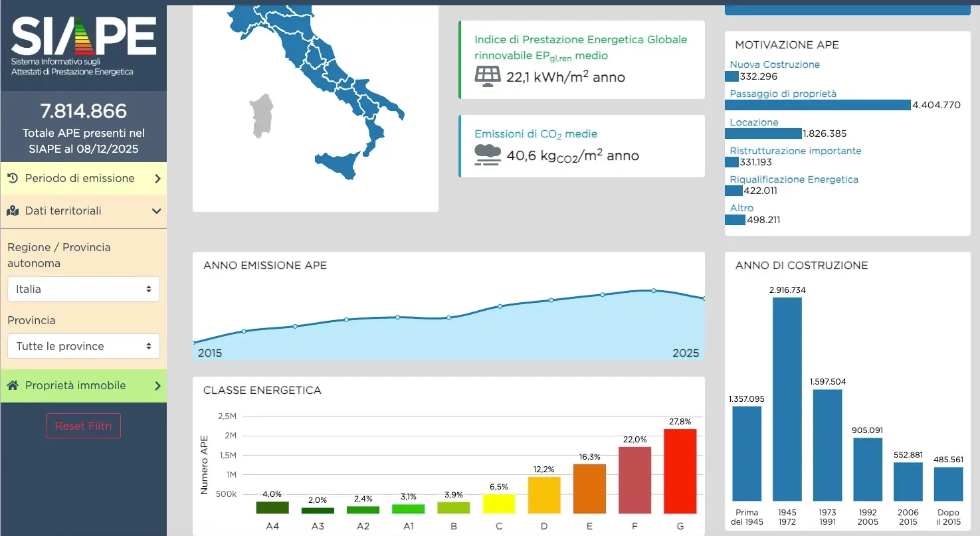Image resolution: width=980 pixels, height=536 pixels.
Task: Click the yellow class C bar
Action: point(499,503)
